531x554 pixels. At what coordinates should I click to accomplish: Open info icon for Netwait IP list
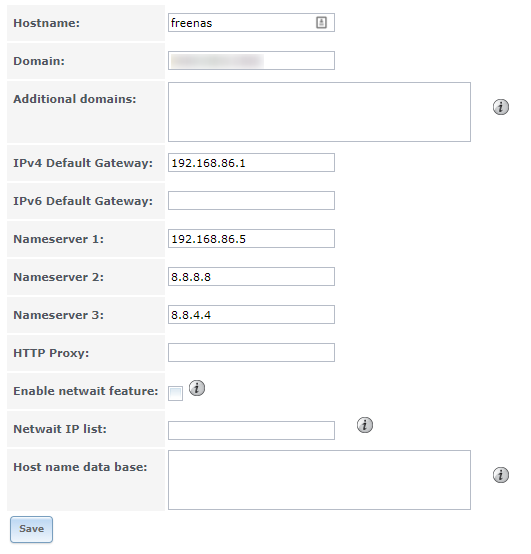[x=365, y=425]
